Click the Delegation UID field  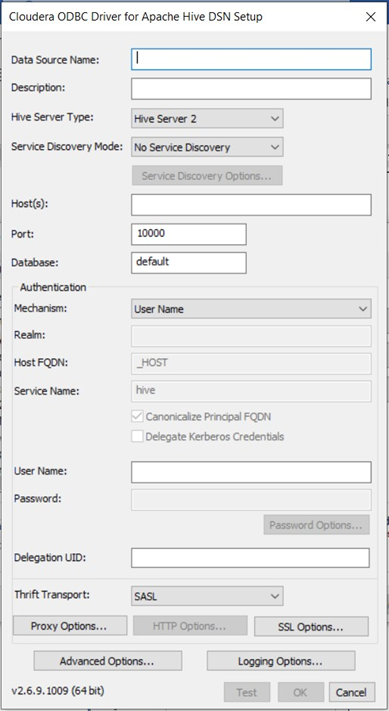coord(250,558)
